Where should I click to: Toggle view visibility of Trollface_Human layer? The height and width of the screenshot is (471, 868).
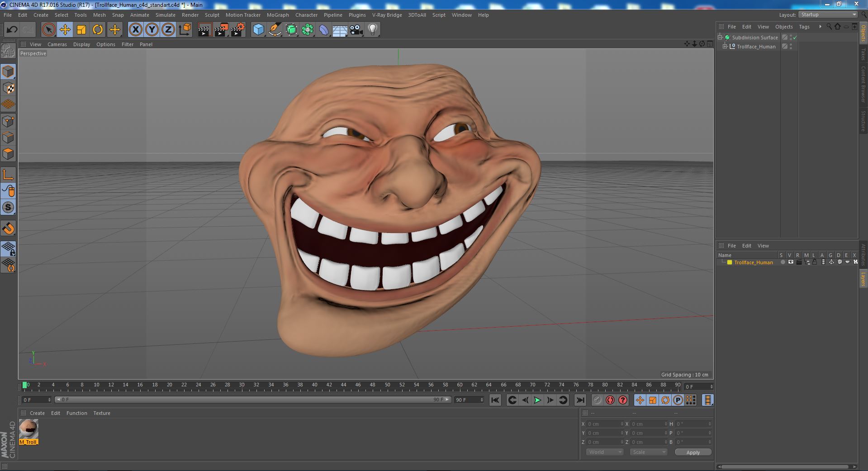pyautogui.click(x=791, y=262)
